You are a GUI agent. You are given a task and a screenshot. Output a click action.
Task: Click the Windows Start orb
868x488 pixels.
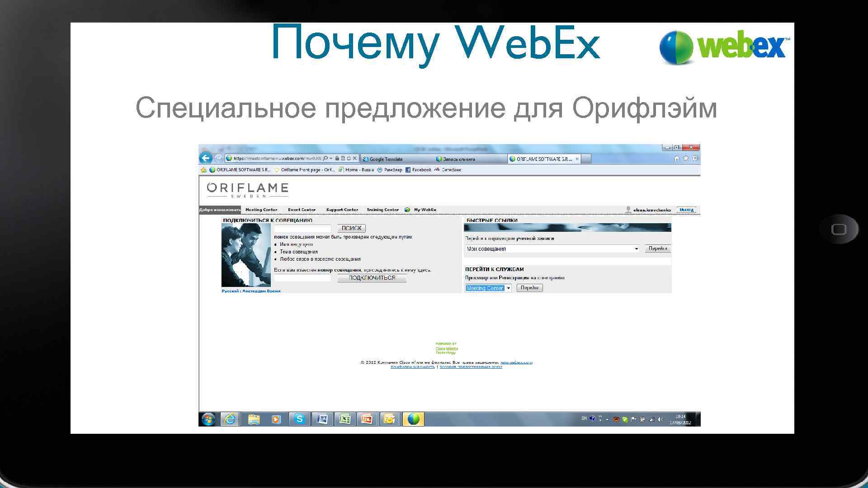(208, 419)
